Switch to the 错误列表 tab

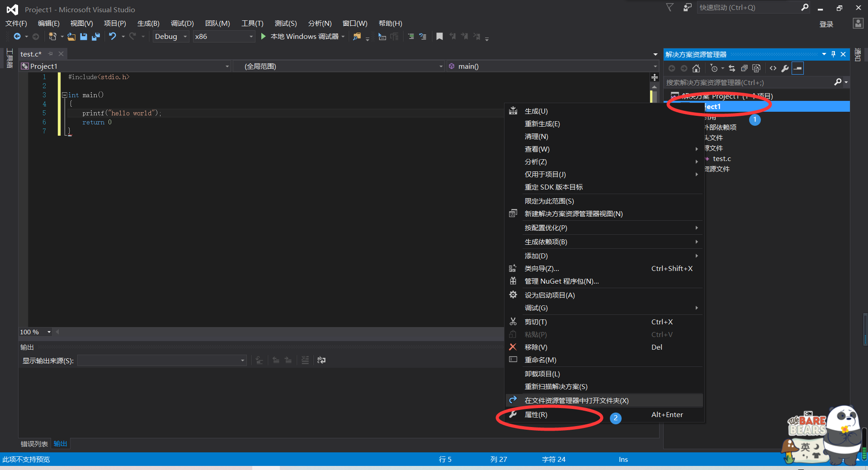34,444
